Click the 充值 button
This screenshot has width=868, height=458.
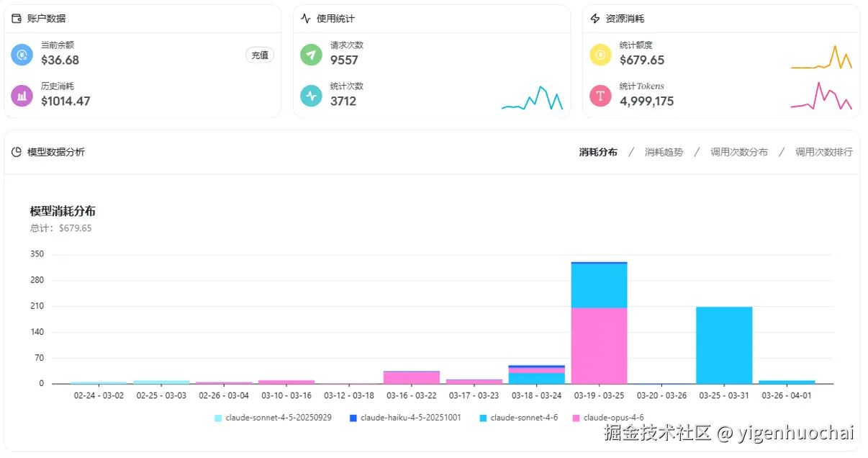click(x=259, y=55)
